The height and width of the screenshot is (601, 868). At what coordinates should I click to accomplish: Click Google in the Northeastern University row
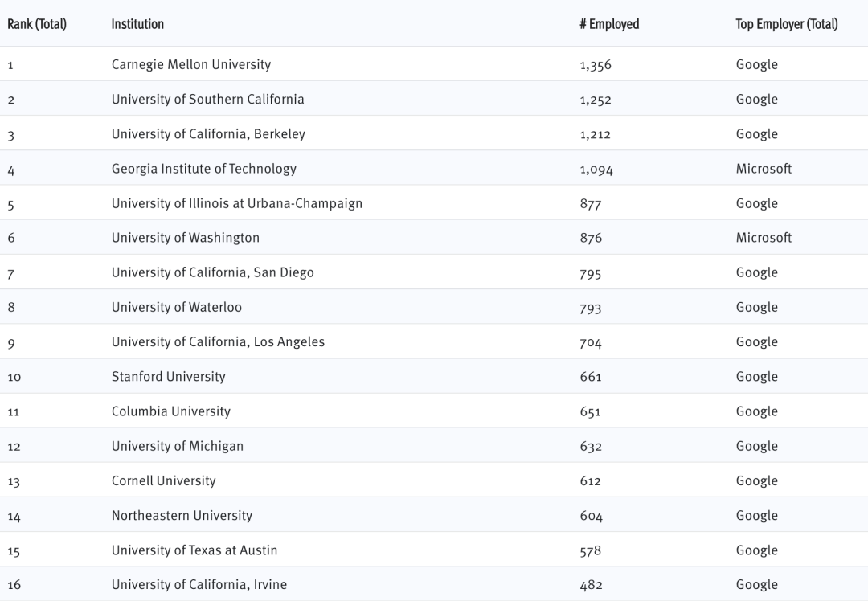pos(757,517)
